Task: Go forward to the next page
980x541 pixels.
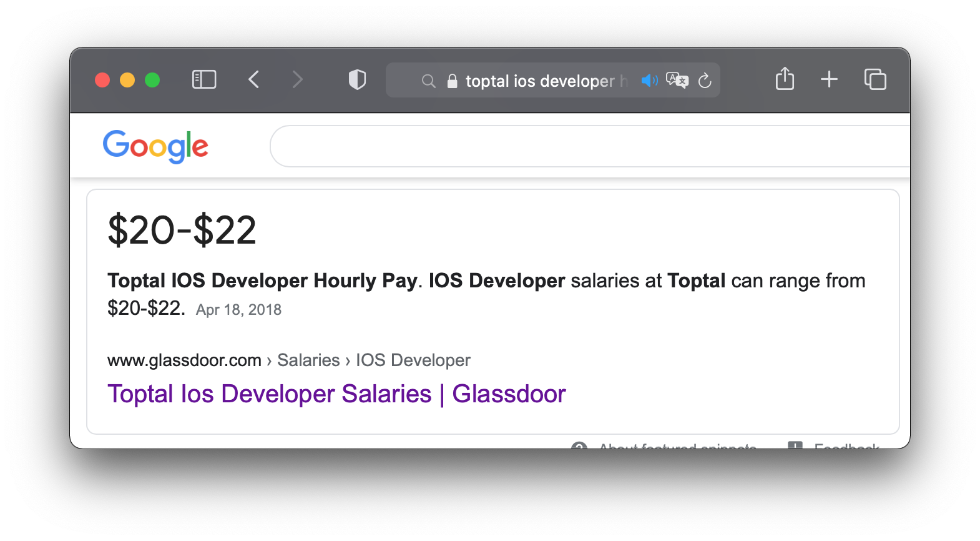Action: click(297, 80)
